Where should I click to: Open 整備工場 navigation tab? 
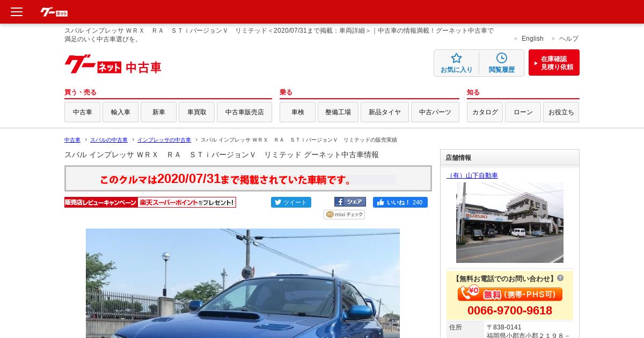338,112
